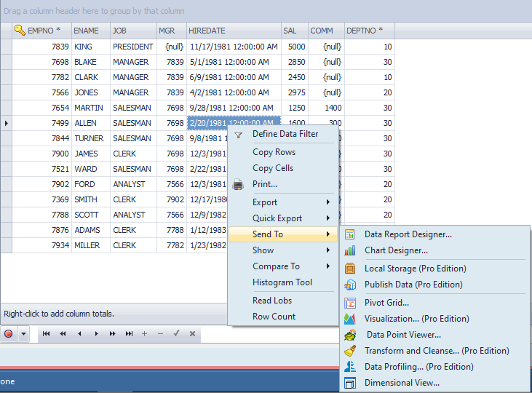Click the row indicator for ALLEN row
Screen dimensions: 532x393
pos(6,123)
